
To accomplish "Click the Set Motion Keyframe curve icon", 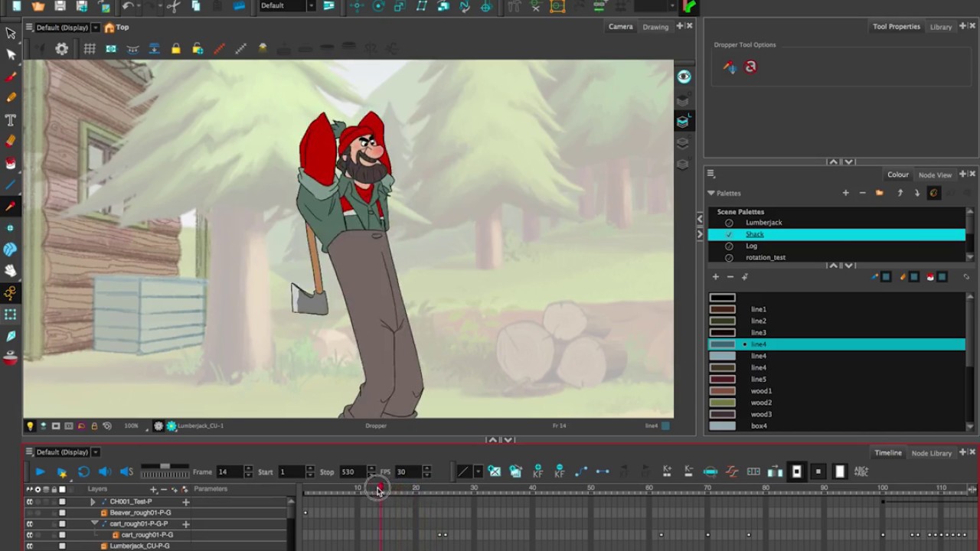I will pos(580,471).
